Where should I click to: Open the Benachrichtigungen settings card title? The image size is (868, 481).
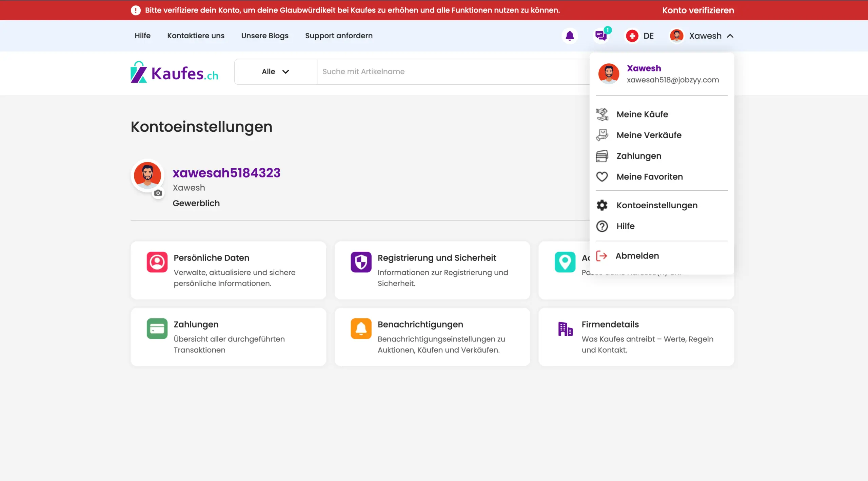420,325
